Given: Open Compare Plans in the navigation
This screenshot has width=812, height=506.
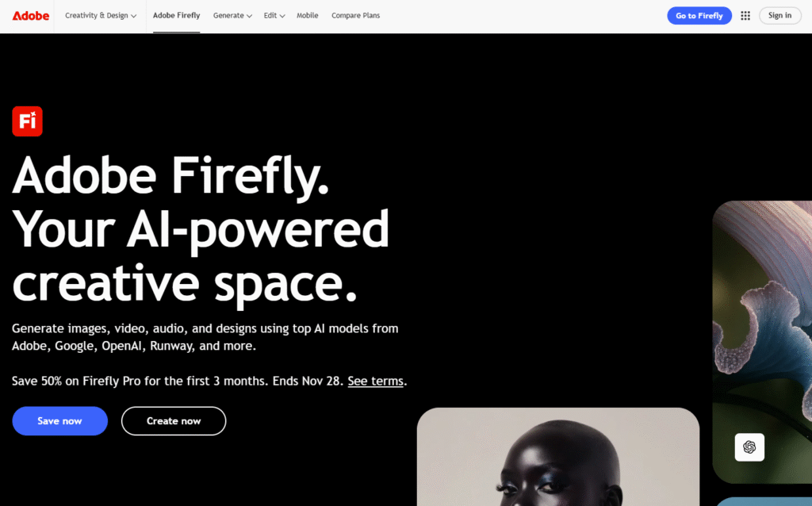Looking at the screenshot, I should coord(356,16).
